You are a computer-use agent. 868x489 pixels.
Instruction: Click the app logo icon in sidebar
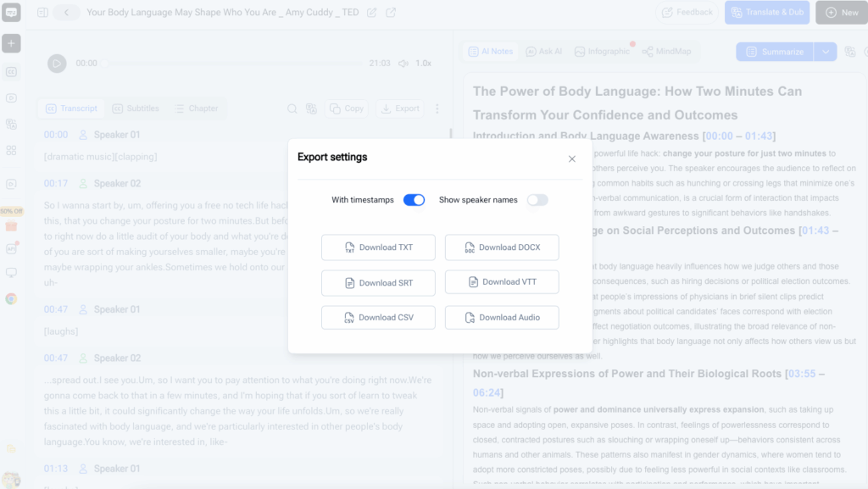(x=11, y=12)
